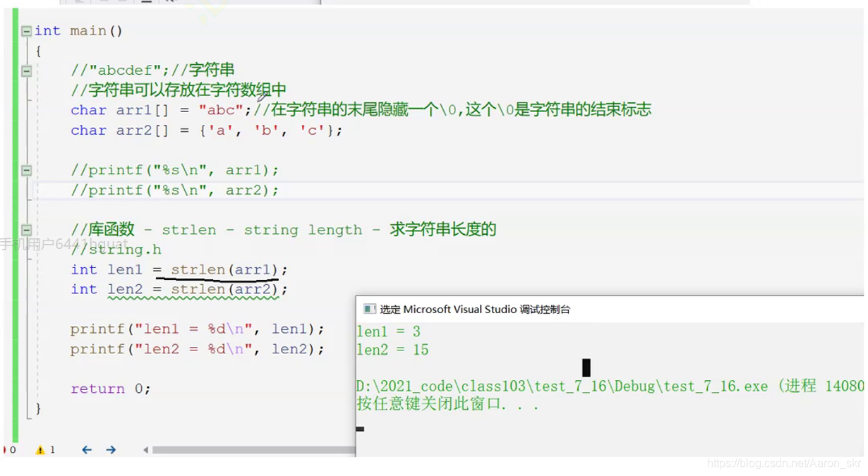Navigate backward with the left arrow icon
Viewport: 868px width, 476px height.
tap(87, 450)
